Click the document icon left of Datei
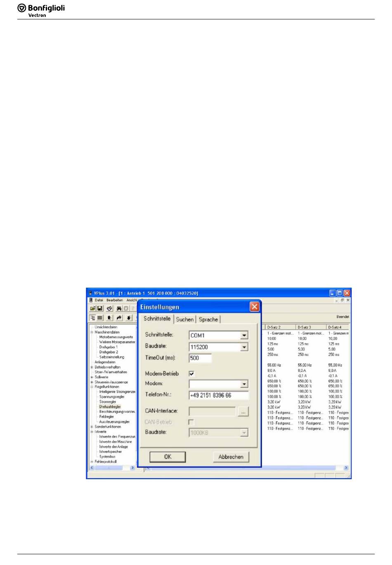392x565 pixels. [91, 300]
